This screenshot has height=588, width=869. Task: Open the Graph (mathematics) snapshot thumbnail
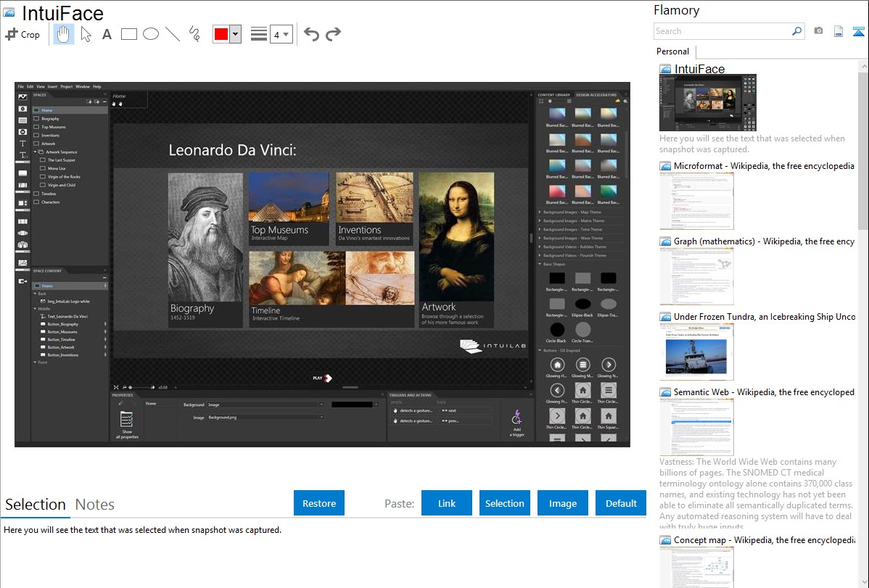point(696,276)
